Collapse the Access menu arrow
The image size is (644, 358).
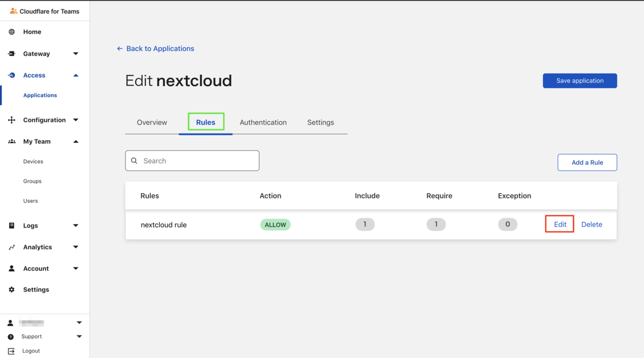[76, 75]
